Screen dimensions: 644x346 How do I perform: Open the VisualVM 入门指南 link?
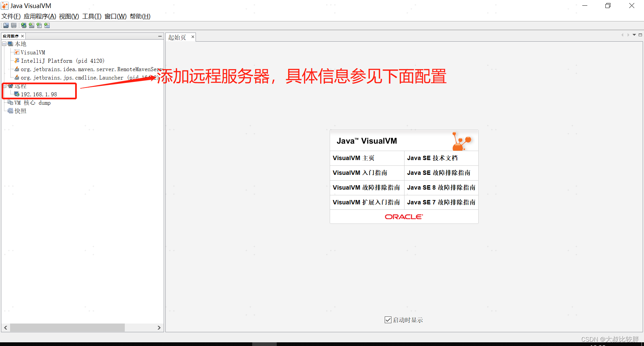360,173
